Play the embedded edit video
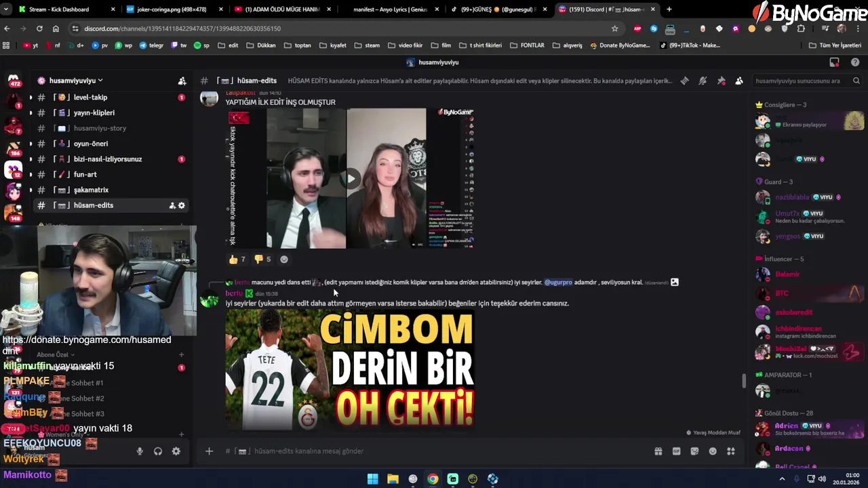 [351, 179]
